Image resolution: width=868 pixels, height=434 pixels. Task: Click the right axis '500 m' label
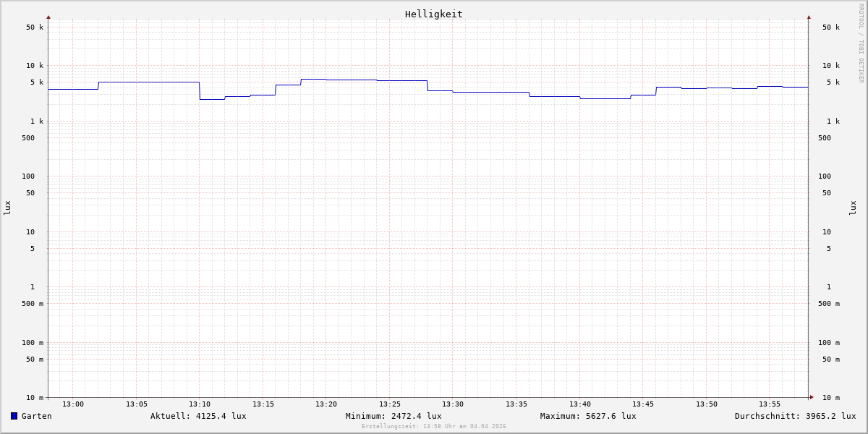point(829,304)
